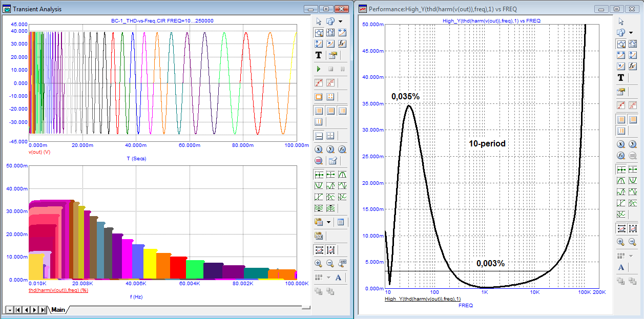
Task: Click the T (Secs) axis label in Transient Analysis
Action: 136,159
